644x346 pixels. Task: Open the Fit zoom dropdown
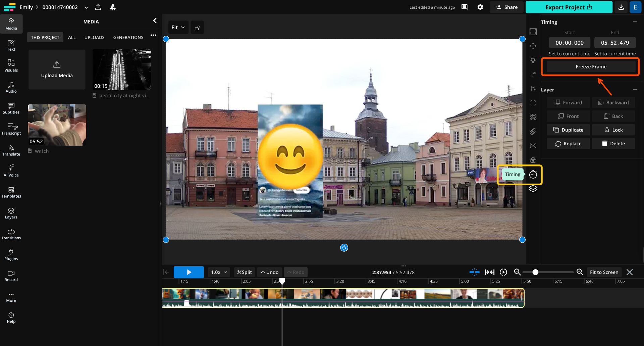(178, 28)
